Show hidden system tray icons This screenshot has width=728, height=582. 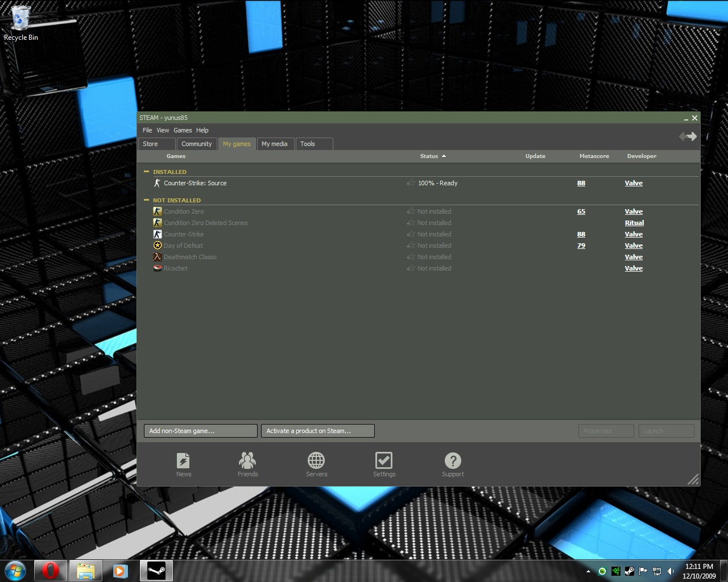coord(588,571)
